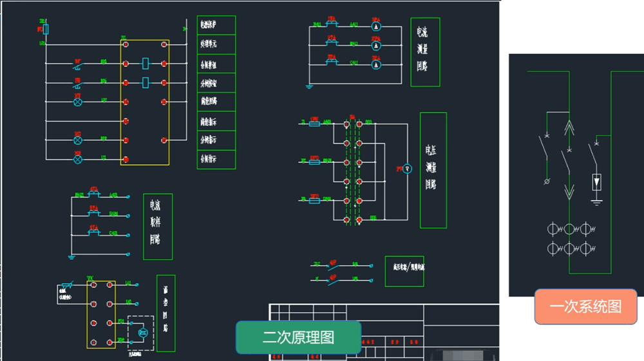Select the fuse symbol at top-left of control circuit
This screenshot has height=361, width=644.
pos(46,29)
